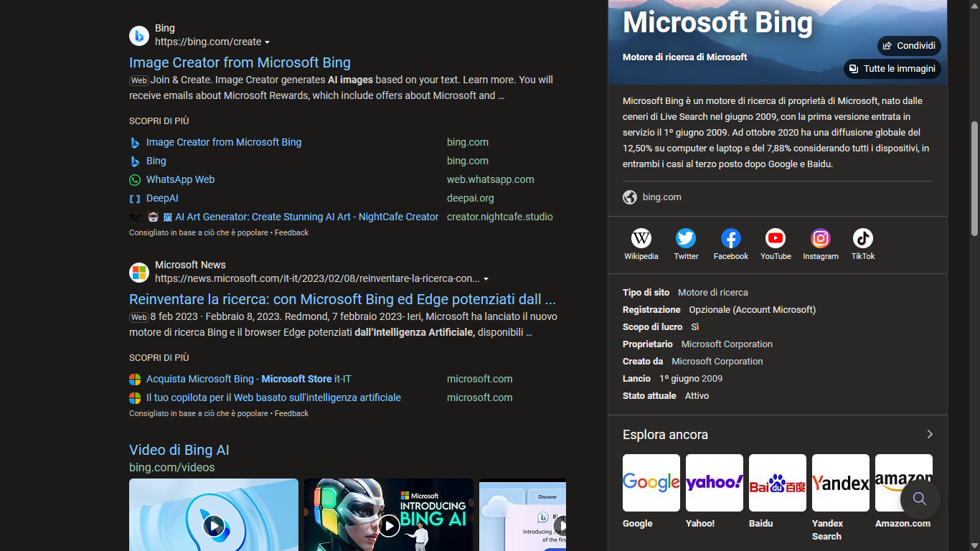Viewport: 980px width, 551px height.
Task: Open Wikipedia icon in Bing panel
Action: [641, 238]
